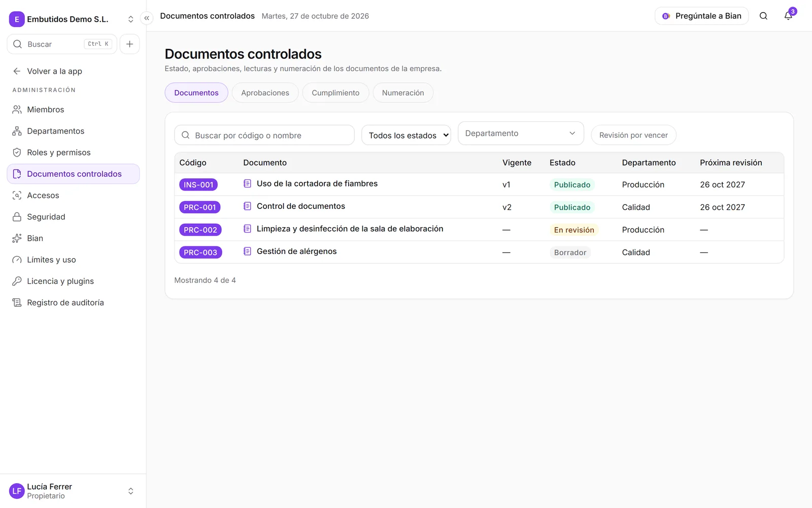Switch to the Documentos tab
This screenshot has width=812, height=508.
(196, 93)
